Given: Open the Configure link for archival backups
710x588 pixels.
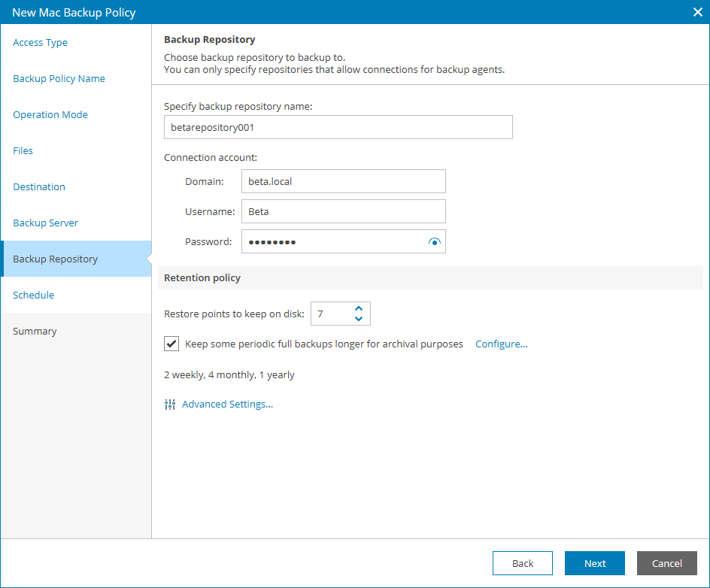Looking at the screenshot, I should 501,344.
